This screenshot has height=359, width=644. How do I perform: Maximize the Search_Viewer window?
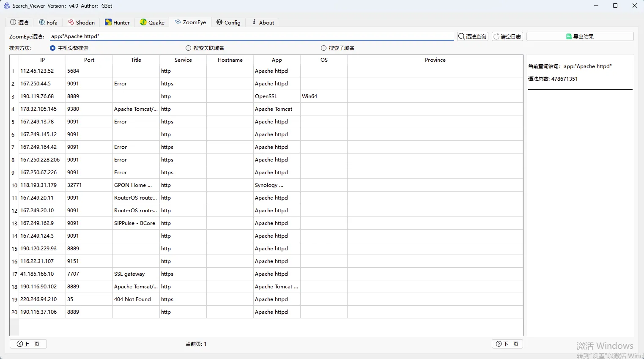click(x=615, y=6)
